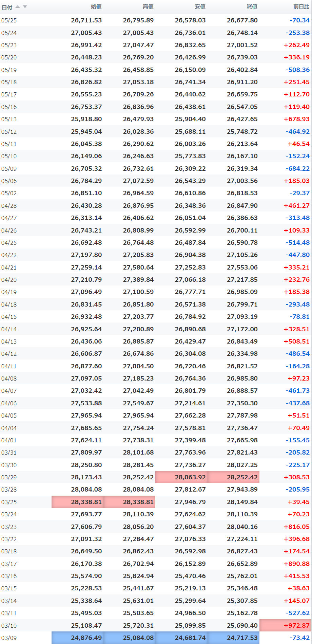Click the 始値 column header
The image size is (312, 644).
(96, 6)
